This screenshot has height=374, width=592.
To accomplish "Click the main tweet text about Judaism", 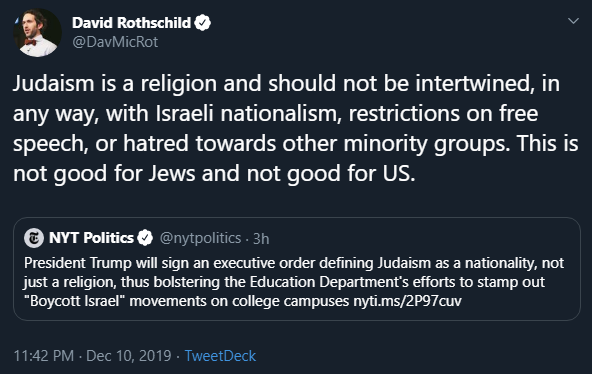I will pyautogui.click(x=296, y=128).
